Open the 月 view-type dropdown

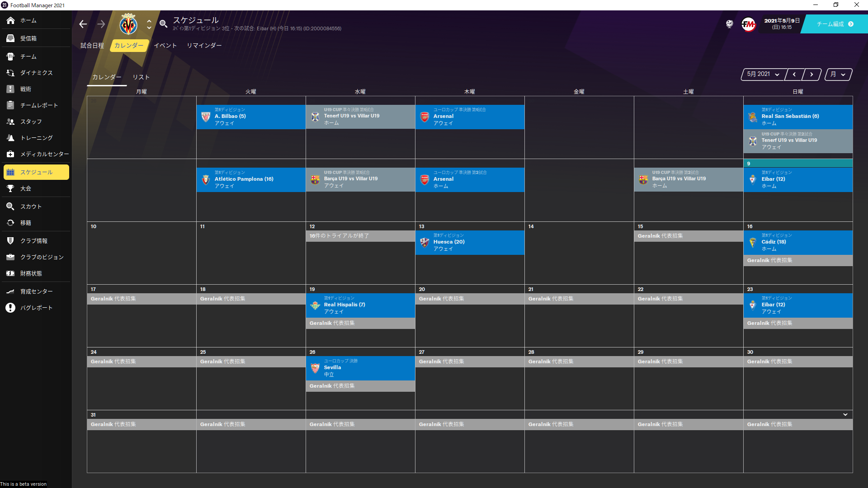[x=838, y=74]
